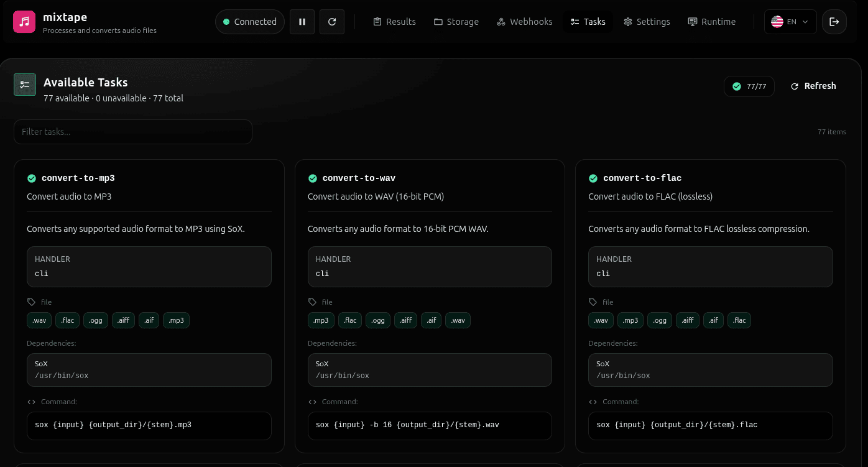Viewport: 868px width, 467px height.
Task: Click the convert-to-wav task title
Action: pos(359,178)
